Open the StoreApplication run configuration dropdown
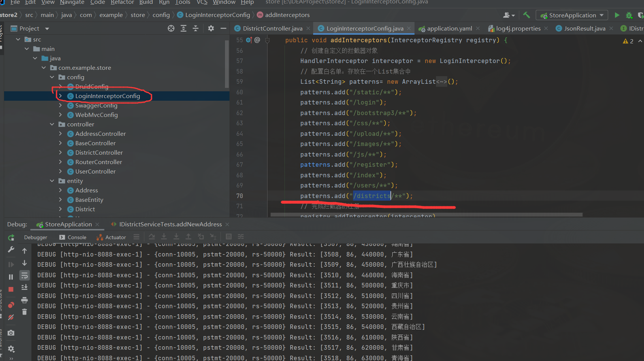The image size is (644, 361). pyautogui.click(x=572, y=15)
